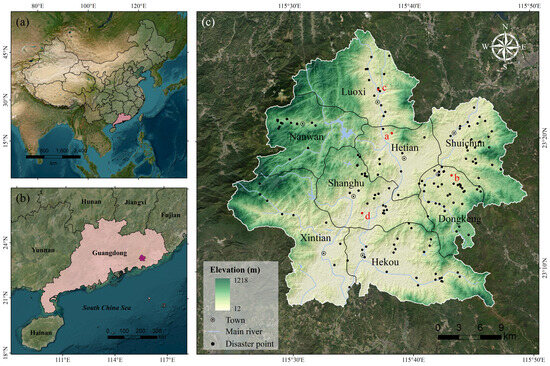The image size is (550, 366).
Task: Click the Main river line symbol in legend
Action: point(212,332)
